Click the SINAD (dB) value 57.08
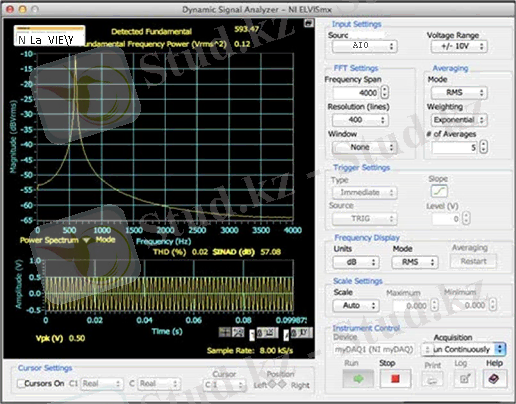The height and width of the screenshot is (404, 516). tap(270, 252)
